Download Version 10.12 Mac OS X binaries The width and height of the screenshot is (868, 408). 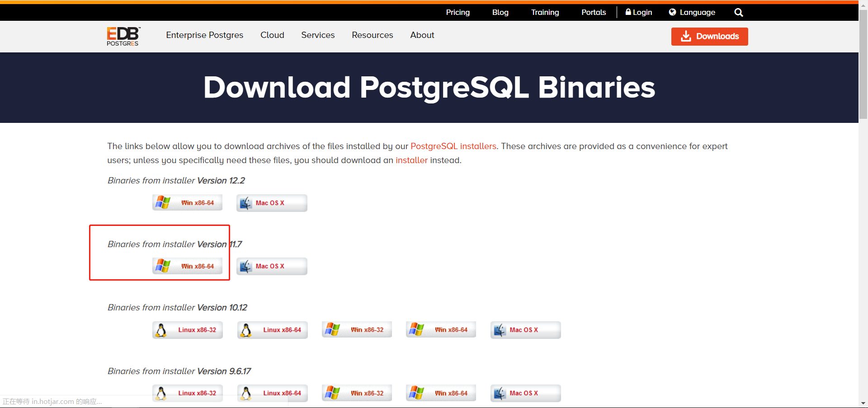click(x=526, y=330)
